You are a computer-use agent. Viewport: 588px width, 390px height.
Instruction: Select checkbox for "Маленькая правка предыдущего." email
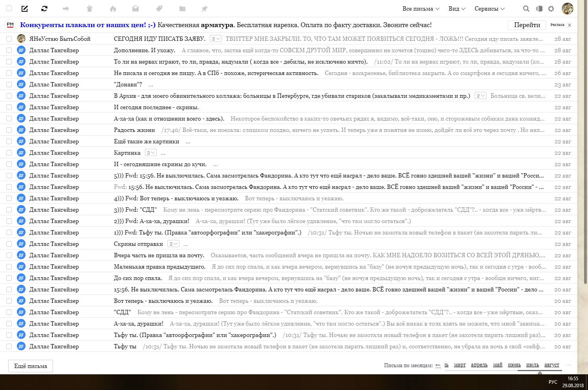pyautogui.click(x=9, y=267)
